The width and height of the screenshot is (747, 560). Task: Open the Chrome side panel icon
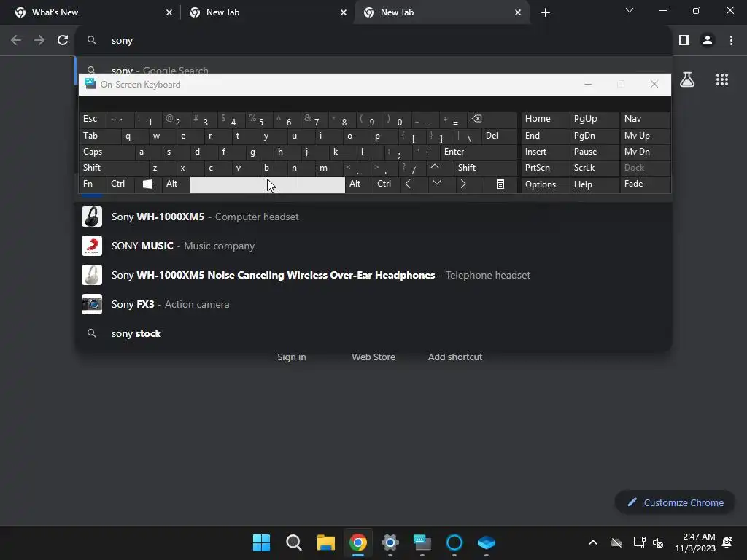pos(684,41)
